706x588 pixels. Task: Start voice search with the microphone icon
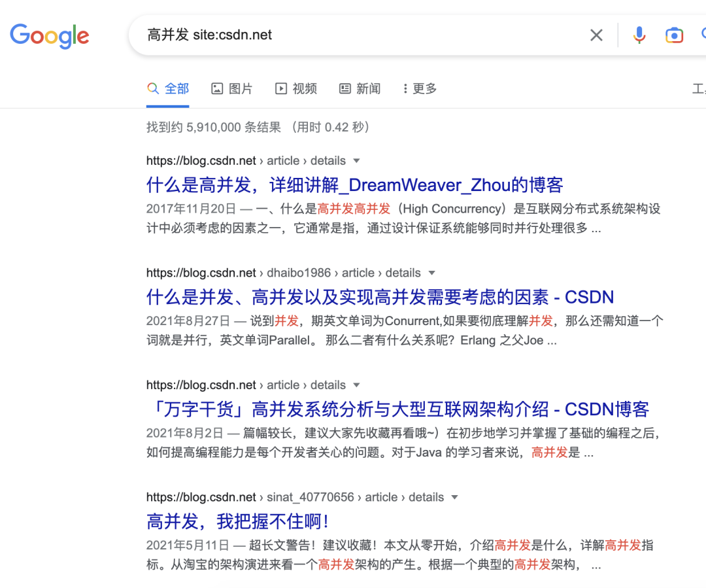pos(639,35)
